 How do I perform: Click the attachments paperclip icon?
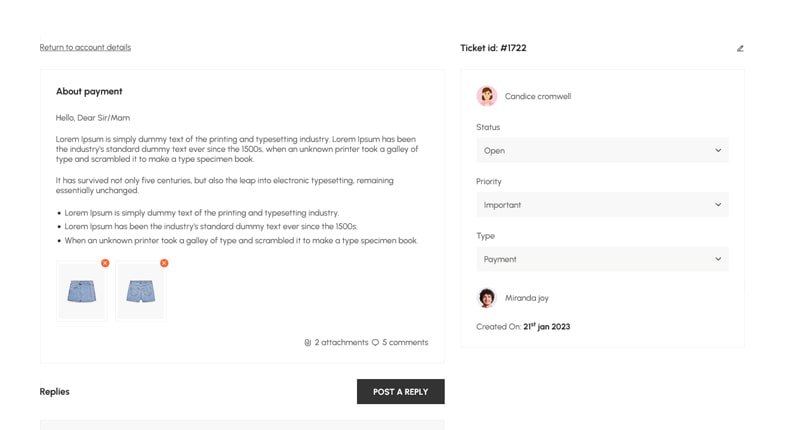point(308,342)
